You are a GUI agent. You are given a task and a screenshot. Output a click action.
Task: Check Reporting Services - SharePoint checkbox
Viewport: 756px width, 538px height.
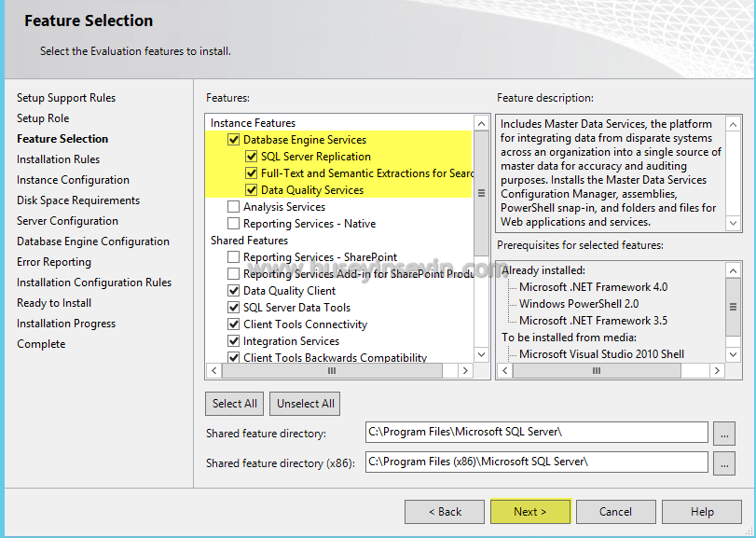click(x=233, y=257)
